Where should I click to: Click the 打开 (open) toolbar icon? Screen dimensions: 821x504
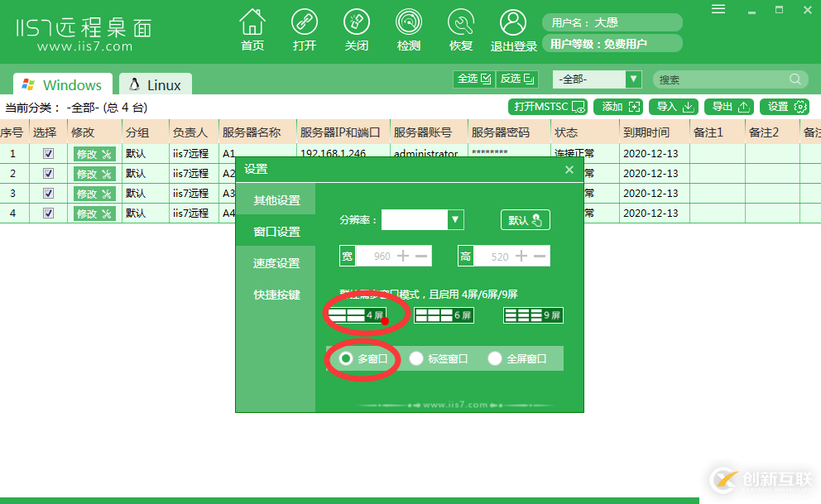pos(305,27)
